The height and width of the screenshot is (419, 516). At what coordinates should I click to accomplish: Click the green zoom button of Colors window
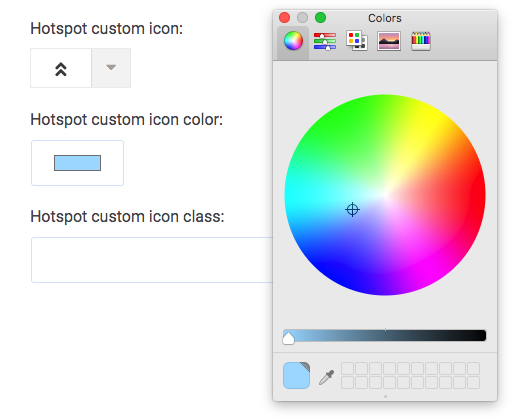(320, 17)
